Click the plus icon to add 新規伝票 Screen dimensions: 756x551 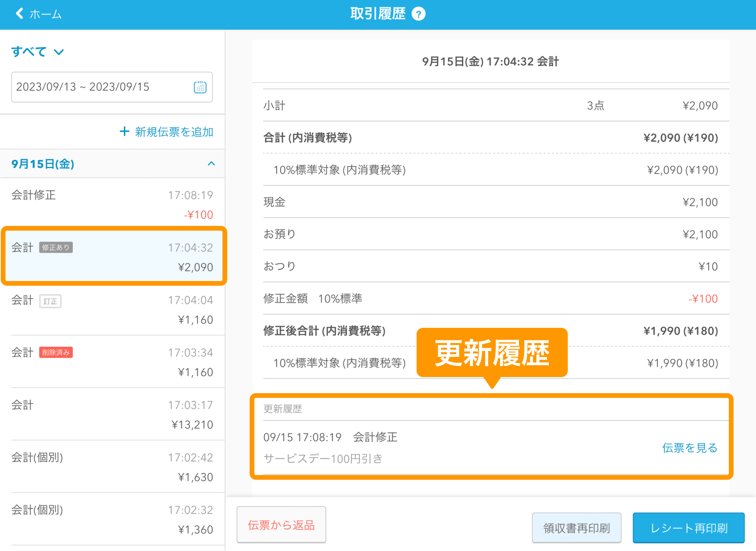(x=124, y=131)
